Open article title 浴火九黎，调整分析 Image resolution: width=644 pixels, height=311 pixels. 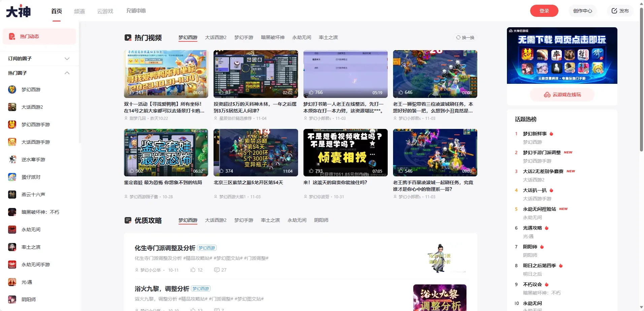pos(162,289)
